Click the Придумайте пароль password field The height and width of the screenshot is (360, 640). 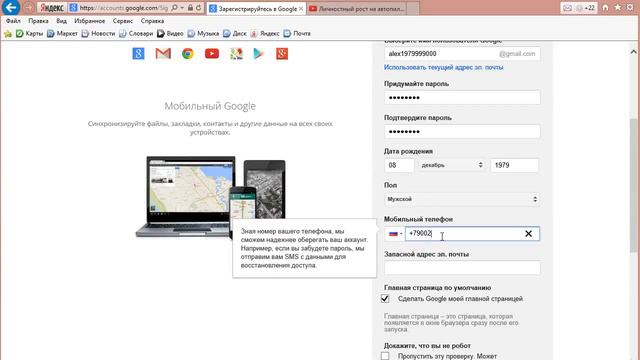(x=462, y=98)
